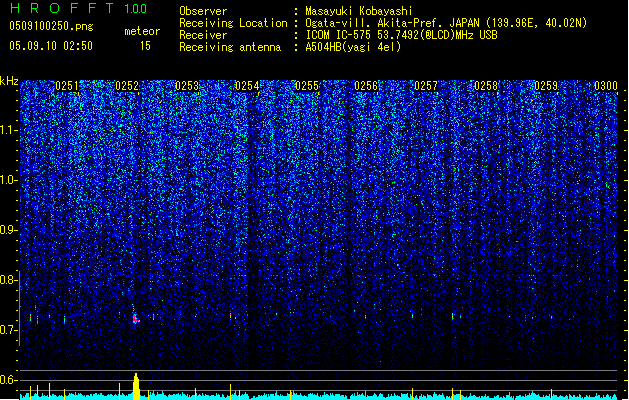The width and height of the screenshot is (629, 400).
Task: Click the 0252 time marker
Action: tap(127, 86)
